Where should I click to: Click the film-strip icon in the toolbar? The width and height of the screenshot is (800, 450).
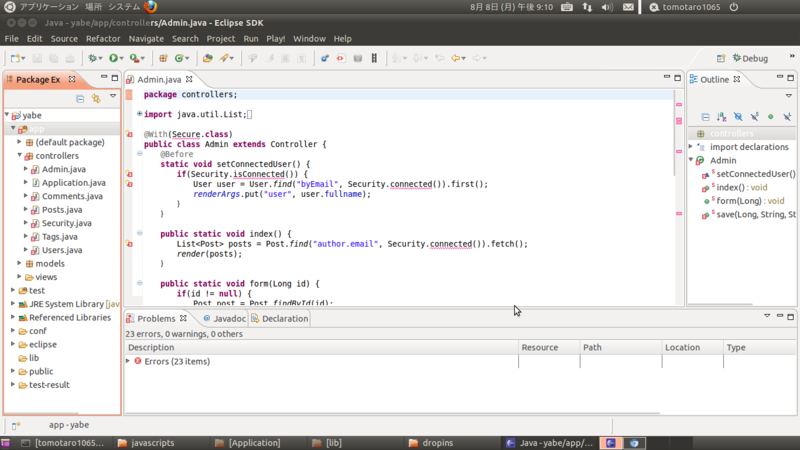click(x=374, y=58)
